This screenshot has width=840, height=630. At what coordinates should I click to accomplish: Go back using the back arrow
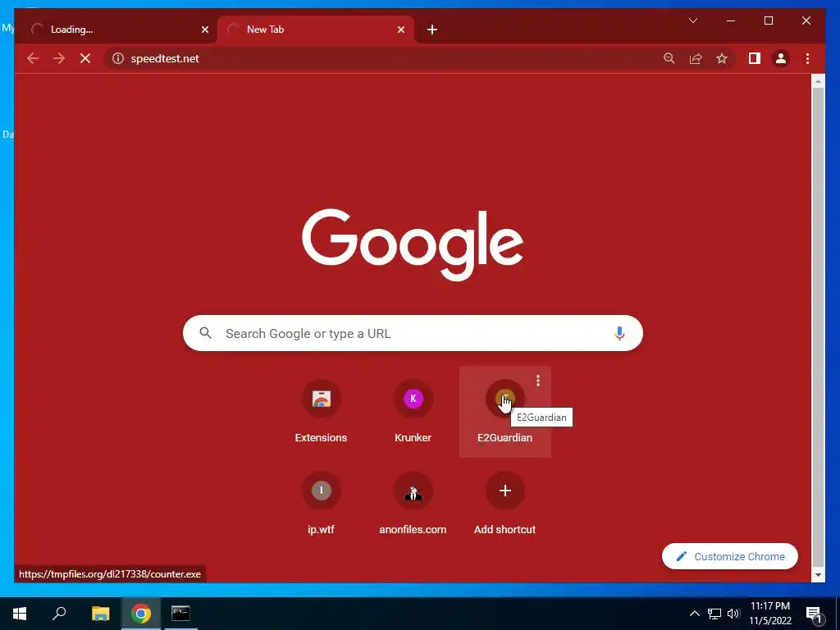point(33,58)
